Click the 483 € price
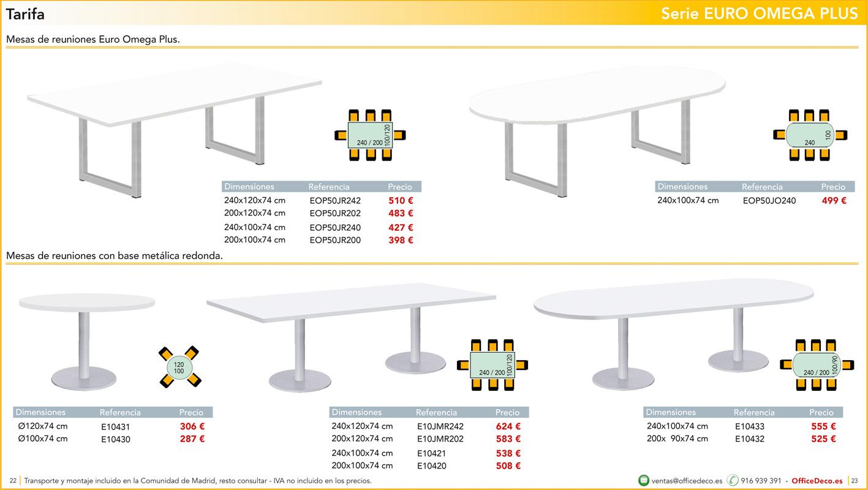 point(401,213)
